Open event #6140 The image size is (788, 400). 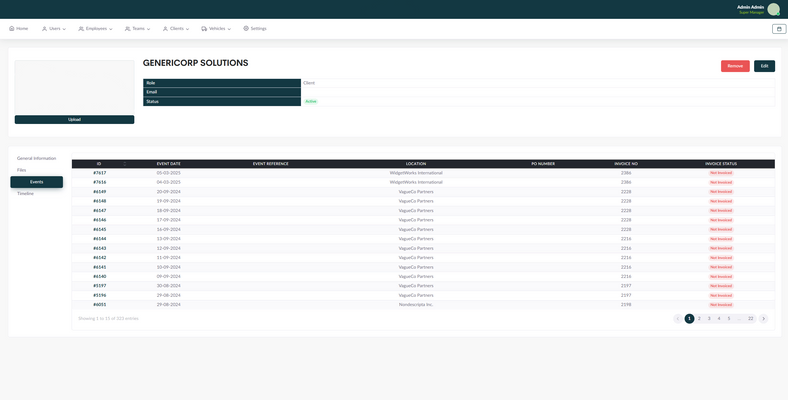(100, 276)
